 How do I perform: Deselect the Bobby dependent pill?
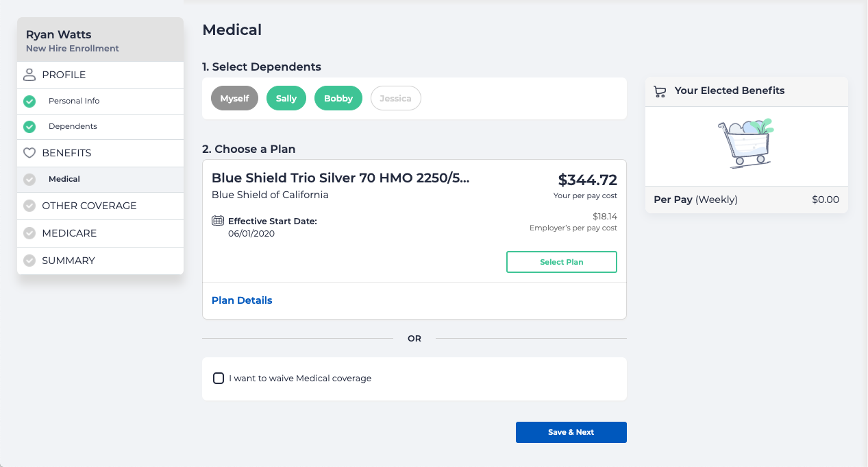coord(338,97)
